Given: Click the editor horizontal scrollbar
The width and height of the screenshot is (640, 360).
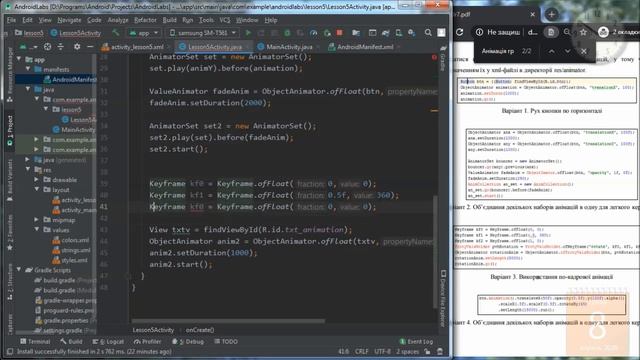Looking at the screenshot, I should coord(228,321).
